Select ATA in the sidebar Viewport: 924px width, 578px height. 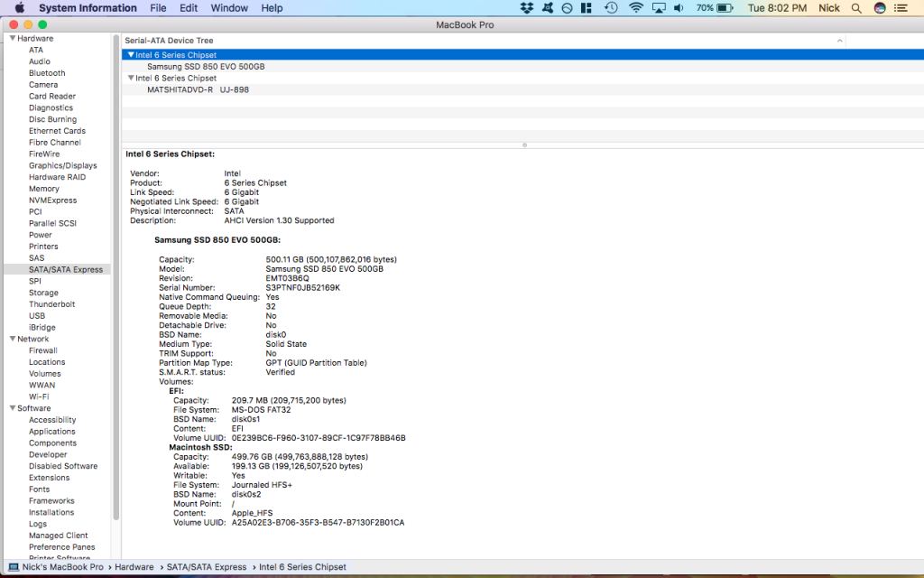36,50
